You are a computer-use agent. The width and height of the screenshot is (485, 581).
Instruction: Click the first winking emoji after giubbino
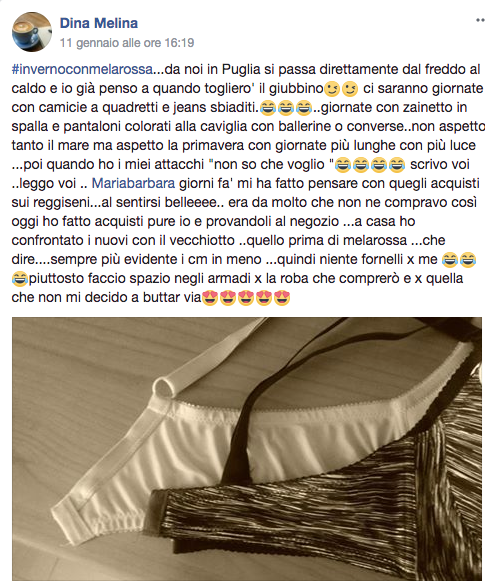click(x=332, y=89)
